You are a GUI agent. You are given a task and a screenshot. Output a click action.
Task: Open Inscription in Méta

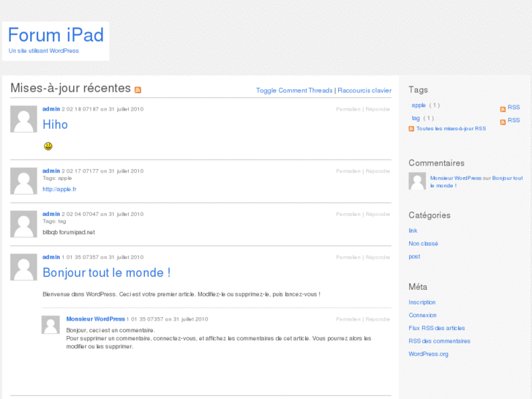click(x=422, y=302)
